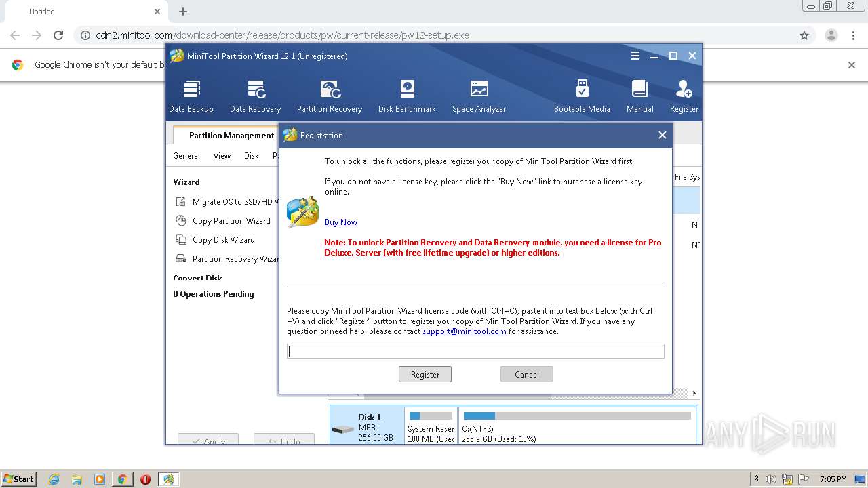The height and width of the screenshot is (488, 868).
Task: Open the Windows Start menu
Action: click(19, 479)
